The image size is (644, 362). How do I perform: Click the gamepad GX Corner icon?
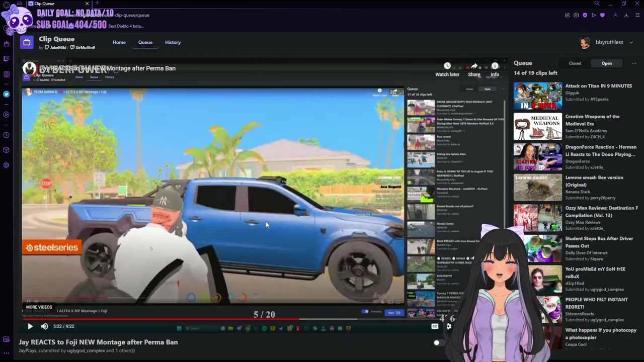coord(19,4)
